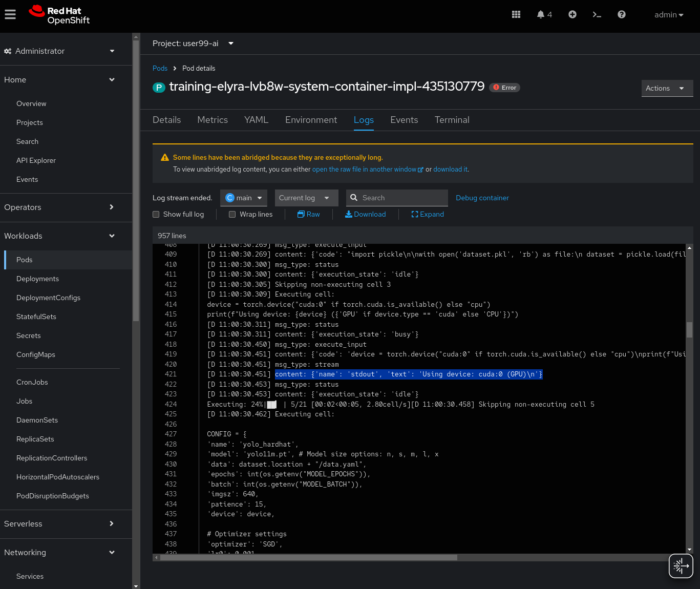The image size is (700, 589).
Task: Open Deployments under Workloads
Action: click(x=37, y=279)
